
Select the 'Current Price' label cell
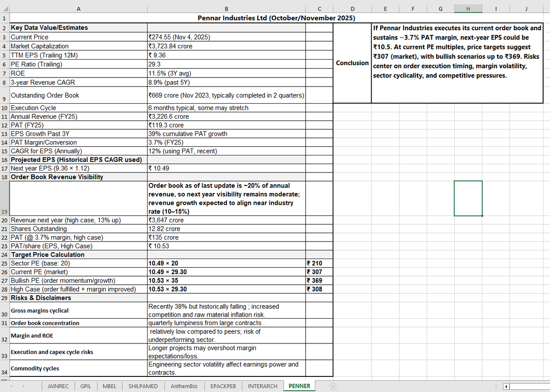[x=78, y=37]
